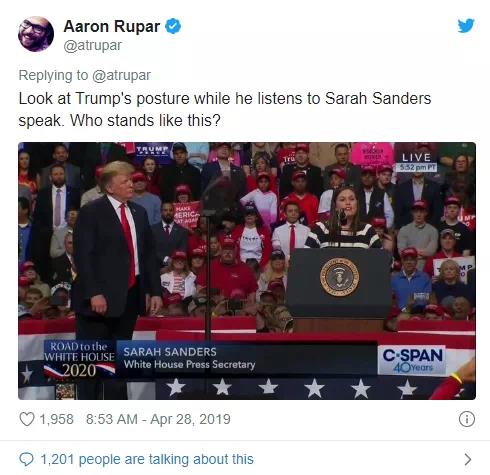Click the blue verified badge

click(x=173, y=26)
